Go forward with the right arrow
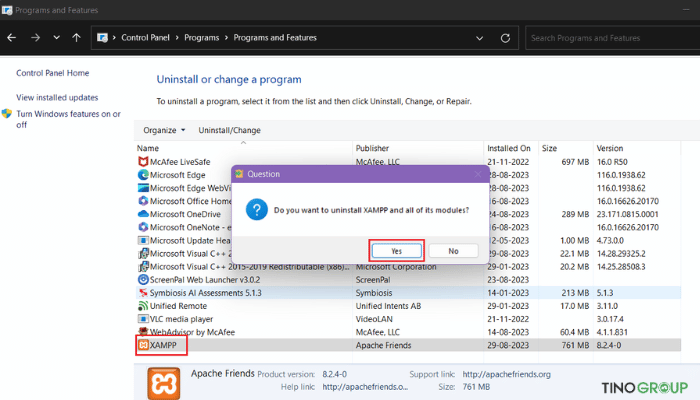The image size is (700, 400). (x=35, y=38)
